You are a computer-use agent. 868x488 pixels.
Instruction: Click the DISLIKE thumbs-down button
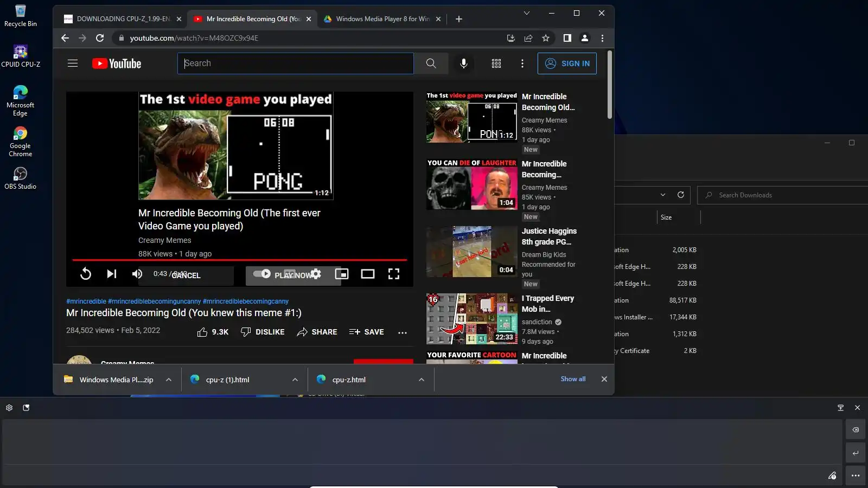point(263,332)
